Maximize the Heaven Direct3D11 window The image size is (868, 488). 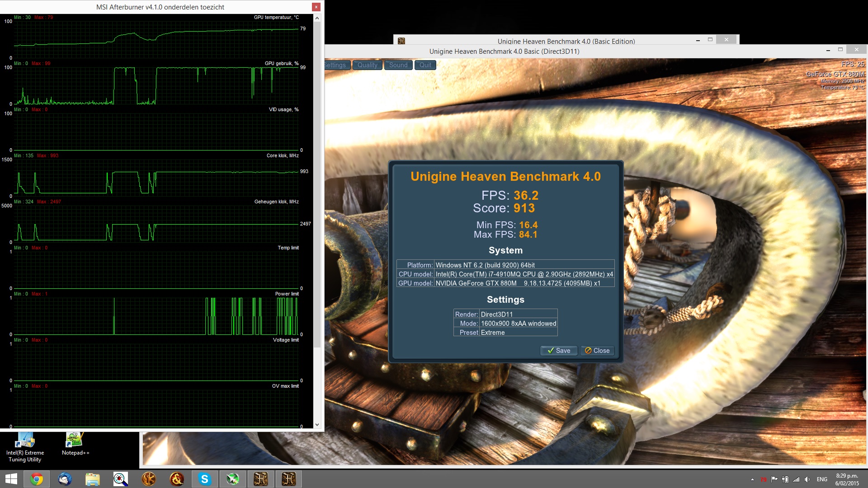point(840,50)
